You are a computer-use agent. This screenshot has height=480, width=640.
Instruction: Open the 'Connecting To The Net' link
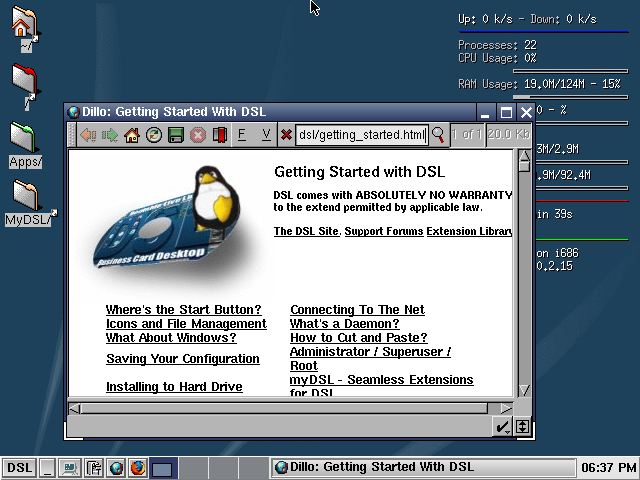coord(357,310)
